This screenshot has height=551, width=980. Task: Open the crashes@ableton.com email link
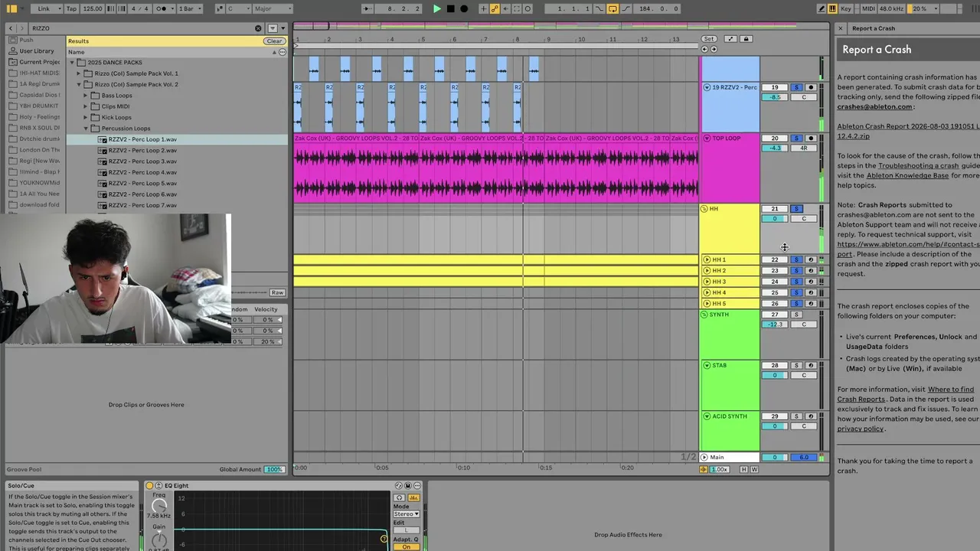pyautogui.click(x=874, y=107)
